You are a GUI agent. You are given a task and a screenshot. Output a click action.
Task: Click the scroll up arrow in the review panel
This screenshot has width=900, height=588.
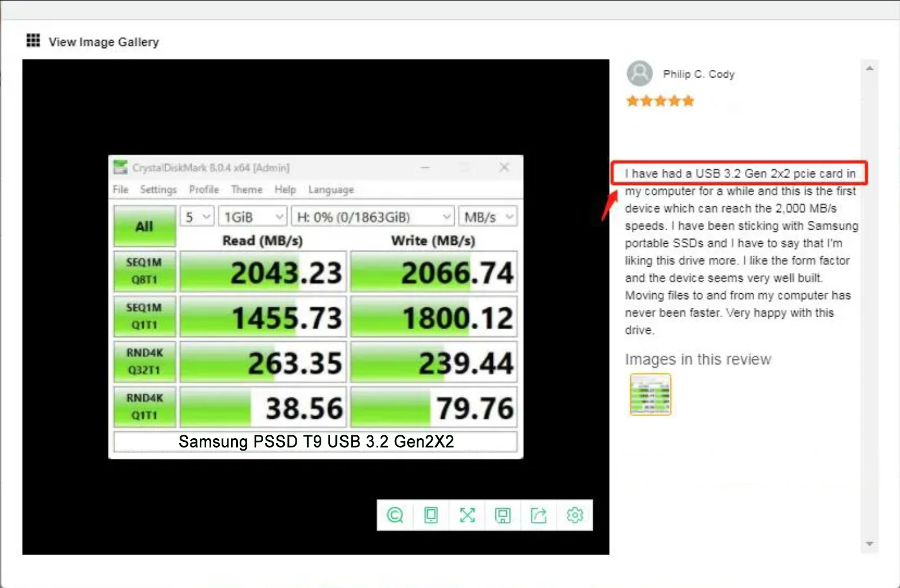(x=869, y=69)
